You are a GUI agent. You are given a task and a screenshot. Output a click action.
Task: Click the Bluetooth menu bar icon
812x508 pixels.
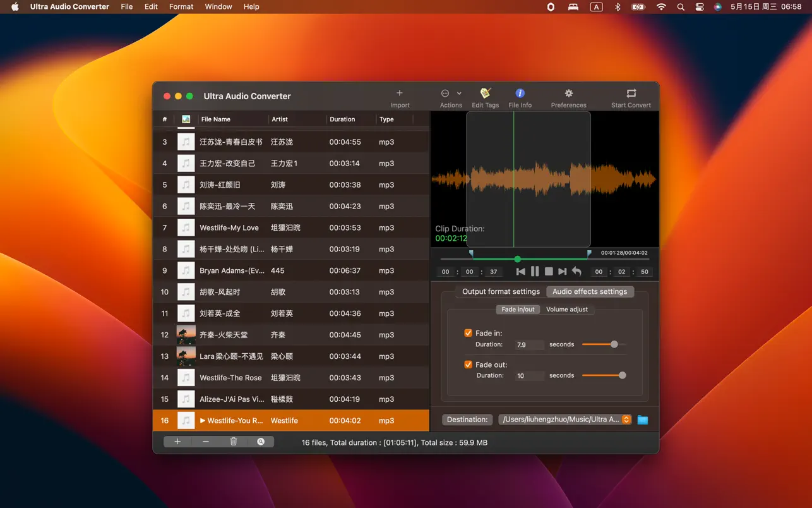pos(618,7)
